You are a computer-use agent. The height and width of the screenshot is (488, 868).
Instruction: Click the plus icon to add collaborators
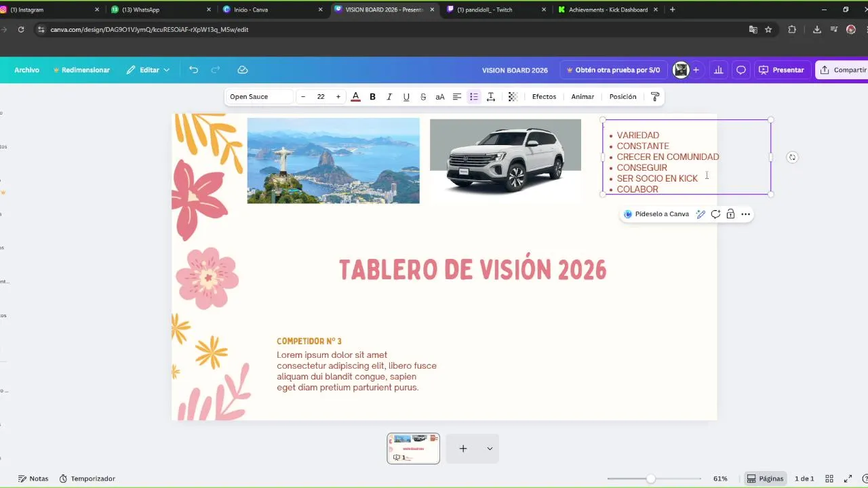tap(696, 70)
